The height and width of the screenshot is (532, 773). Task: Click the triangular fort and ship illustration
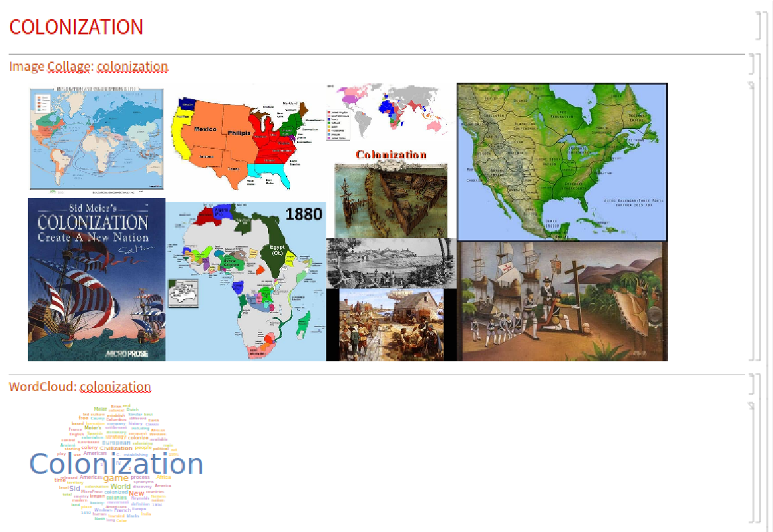coord(390,200)
